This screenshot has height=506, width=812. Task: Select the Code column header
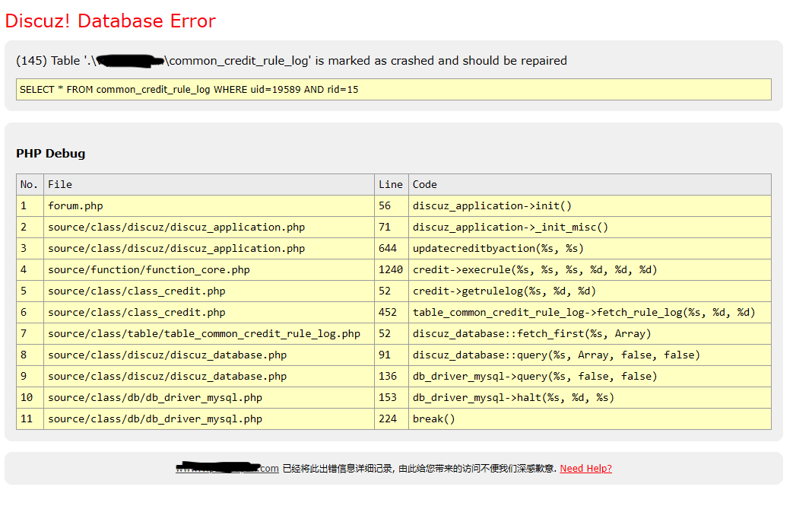[590, 185]
